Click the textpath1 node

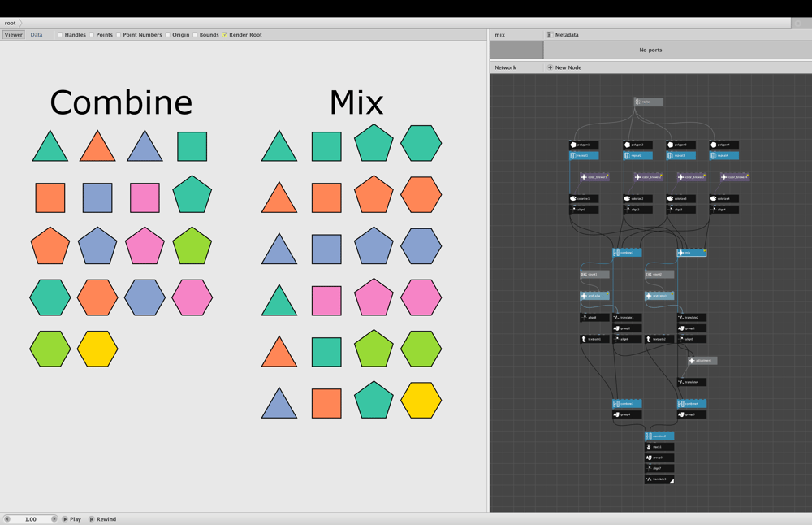(x=594, y=339)
